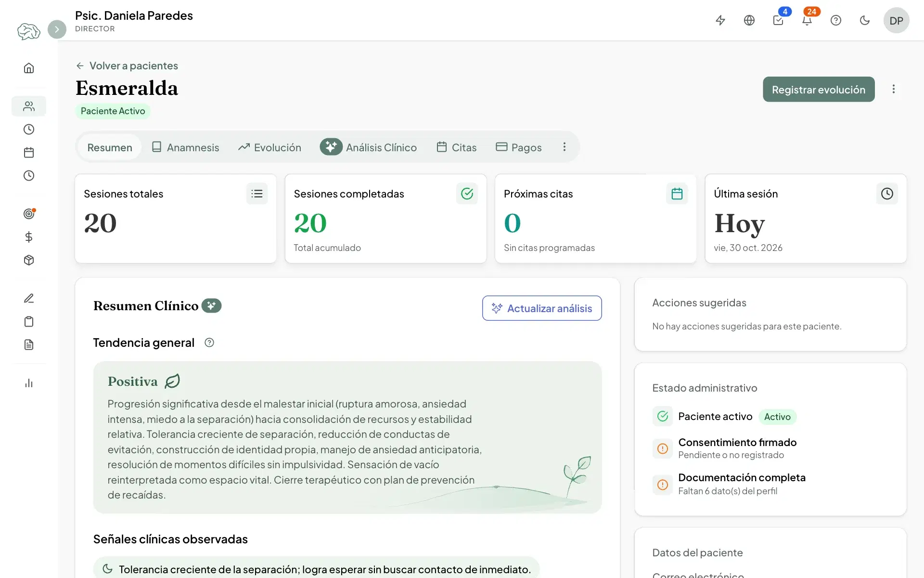Viewport: 924px width, 578px height.
Task: Open the document file icon in sidebar
Action: point(29,344)
